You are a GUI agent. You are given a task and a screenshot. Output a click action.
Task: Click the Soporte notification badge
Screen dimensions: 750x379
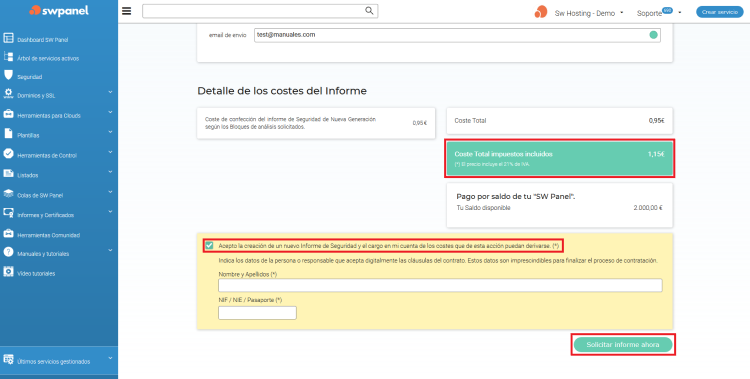click(x=667, y=10)
